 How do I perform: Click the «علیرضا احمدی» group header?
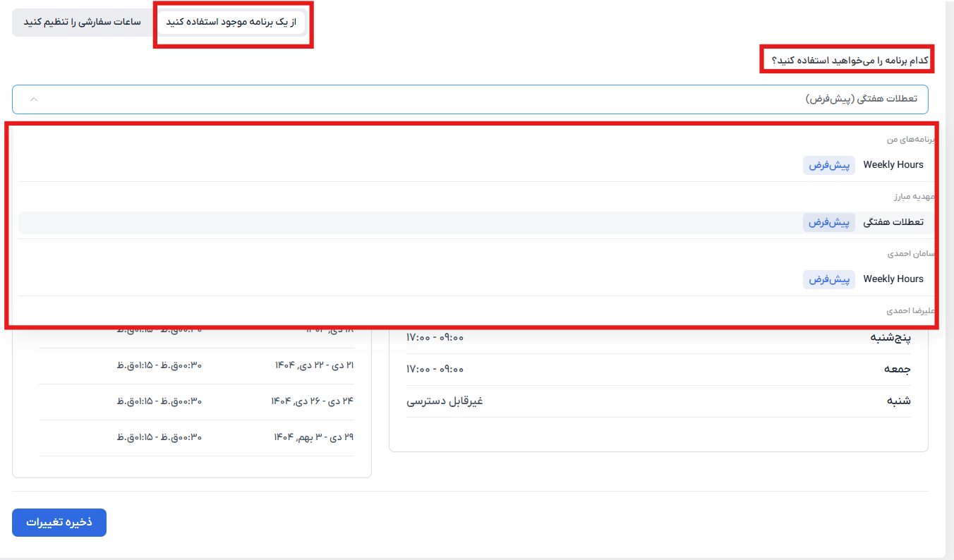pyautogui.click(x=910, y=311)
